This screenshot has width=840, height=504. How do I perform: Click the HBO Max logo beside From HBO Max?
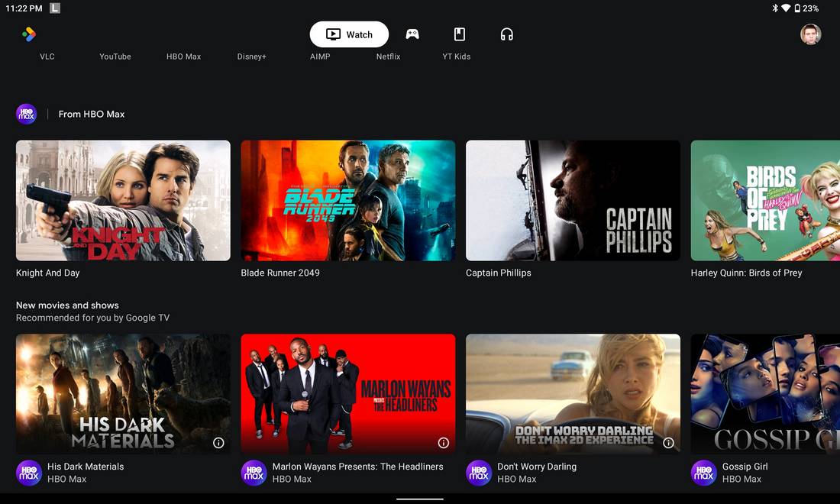point(26,114)
